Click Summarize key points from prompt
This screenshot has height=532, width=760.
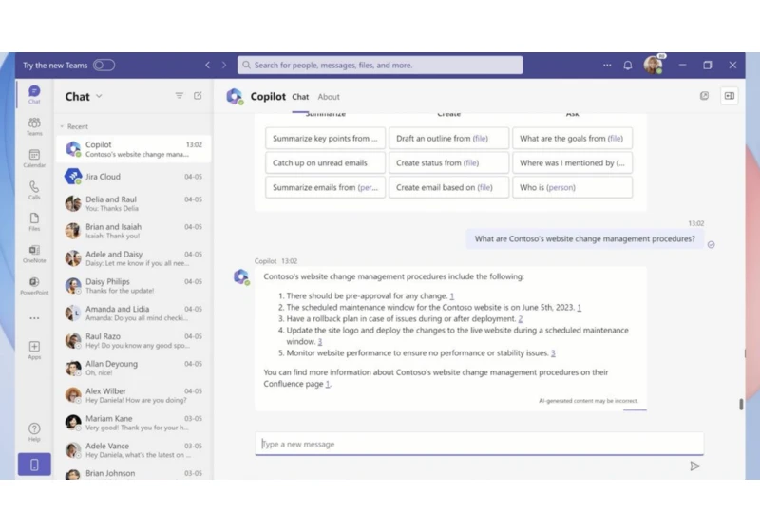tap(325, 138)
